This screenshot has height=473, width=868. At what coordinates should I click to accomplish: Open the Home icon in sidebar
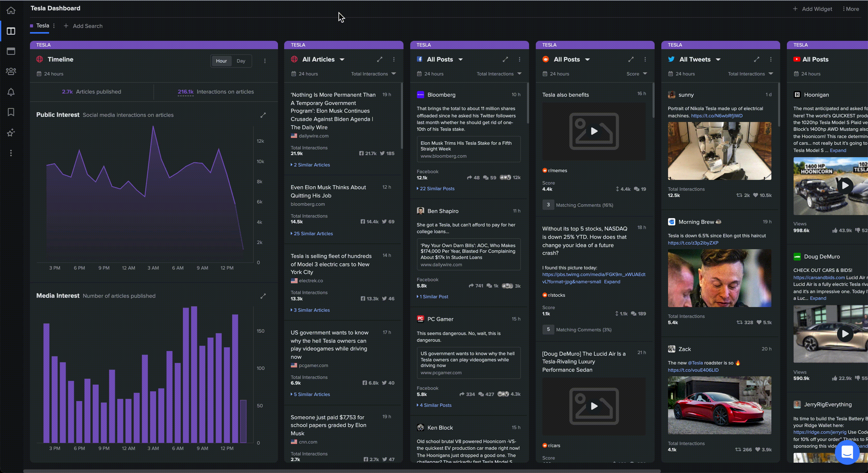[11, 10]
